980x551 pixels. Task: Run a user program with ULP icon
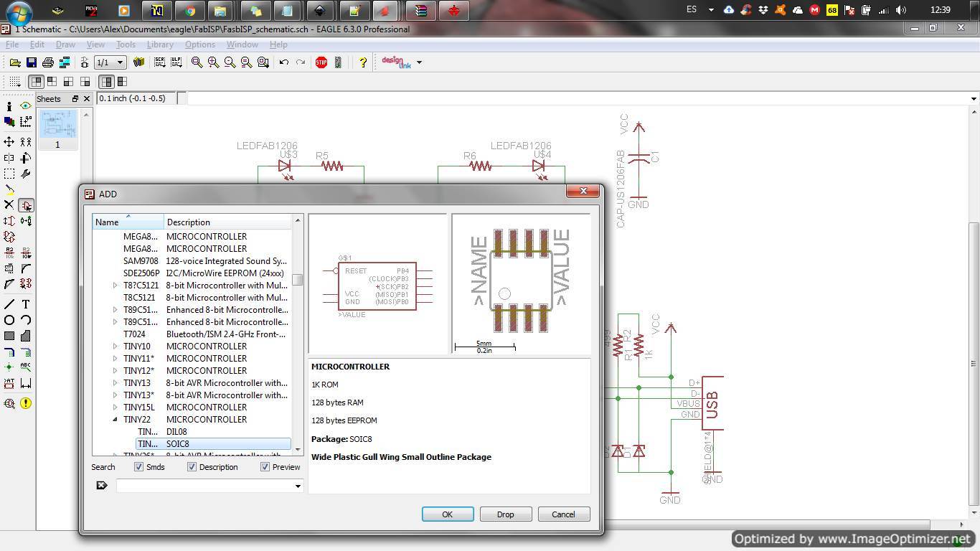coord(176,62)
